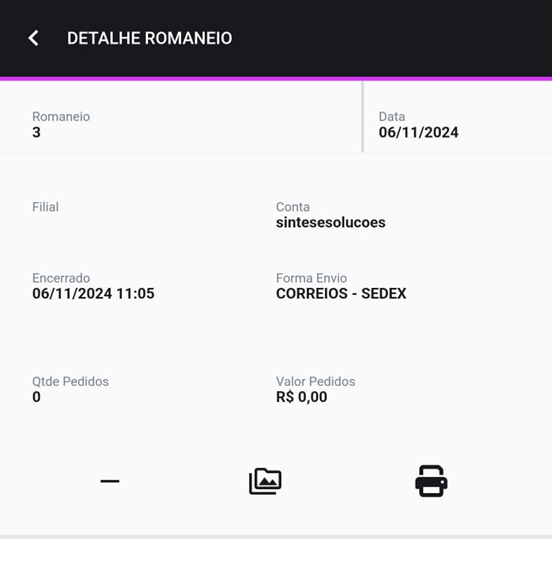Click the Encerrado field label
The height and width of the screenshot is (562, 552).
coord(61,278)
